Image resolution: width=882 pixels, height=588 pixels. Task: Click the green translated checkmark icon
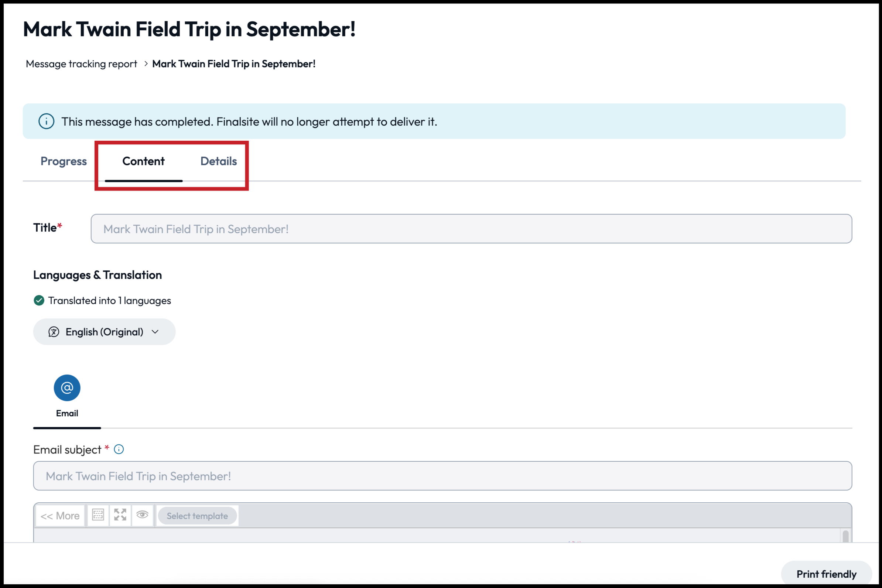pyautogui.click(x=39, y=300)
